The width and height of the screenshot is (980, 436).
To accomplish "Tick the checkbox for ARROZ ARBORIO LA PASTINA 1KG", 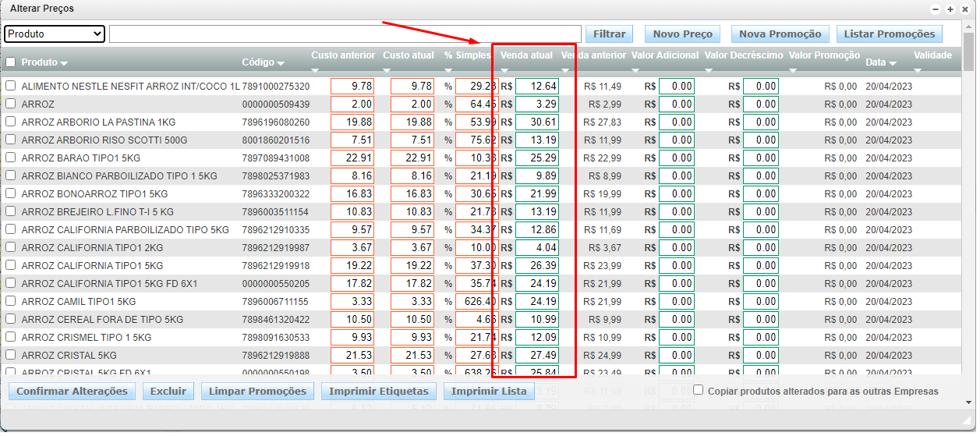I will point(11,122).
